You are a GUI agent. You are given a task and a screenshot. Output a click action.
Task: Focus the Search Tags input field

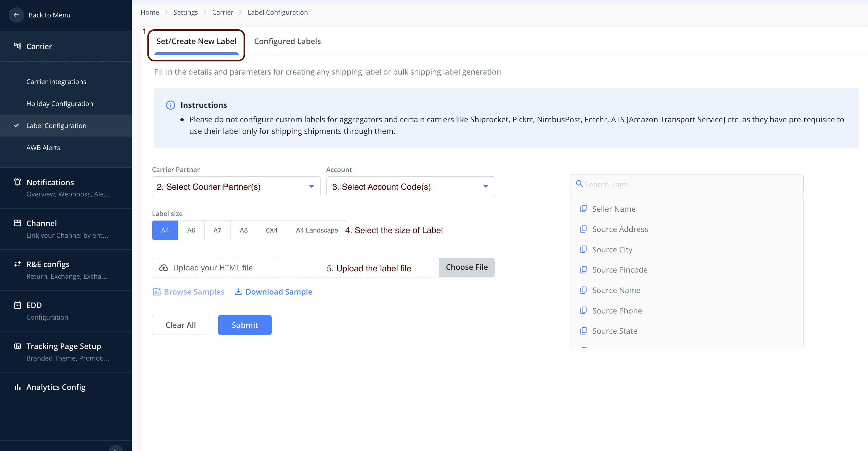691,185
